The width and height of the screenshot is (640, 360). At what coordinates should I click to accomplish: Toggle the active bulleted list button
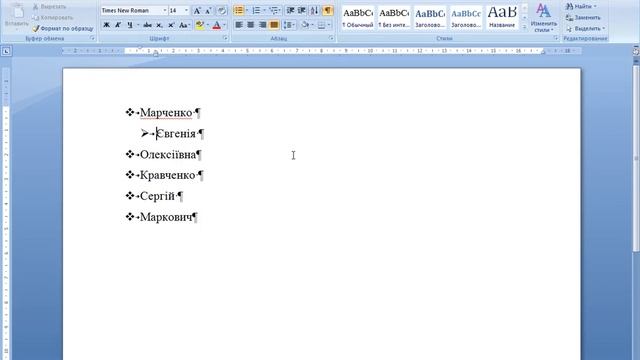point(239,11)
